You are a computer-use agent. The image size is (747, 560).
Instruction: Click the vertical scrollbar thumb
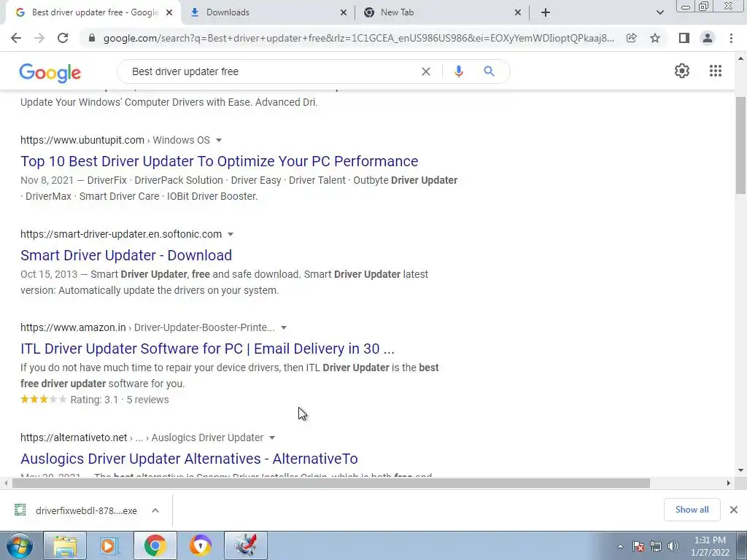pos(741,145)
